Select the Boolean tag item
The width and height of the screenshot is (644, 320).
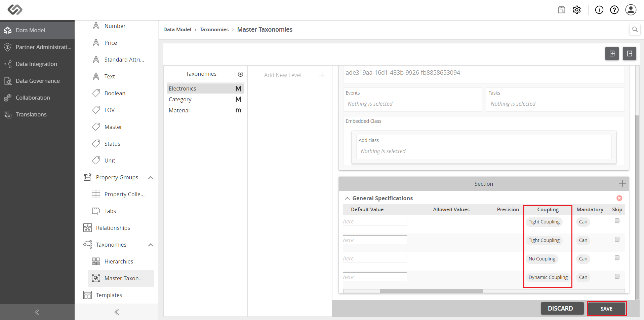[121, 93]
